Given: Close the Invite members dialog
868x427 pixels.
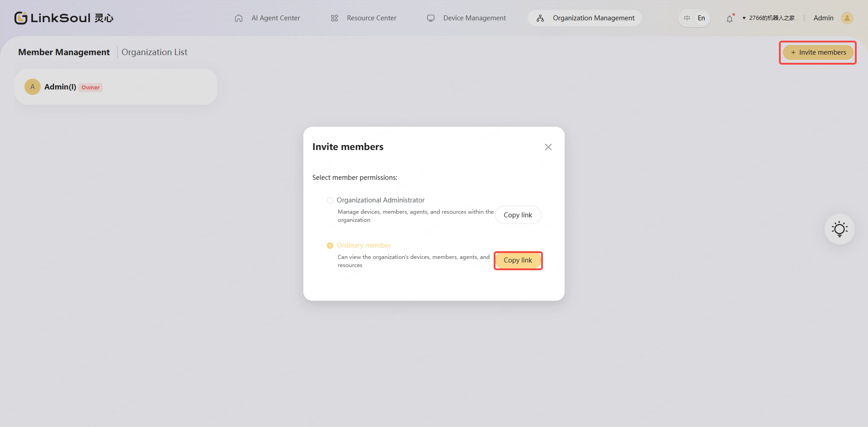Looking at the screenshot, I should pos(548,147).
